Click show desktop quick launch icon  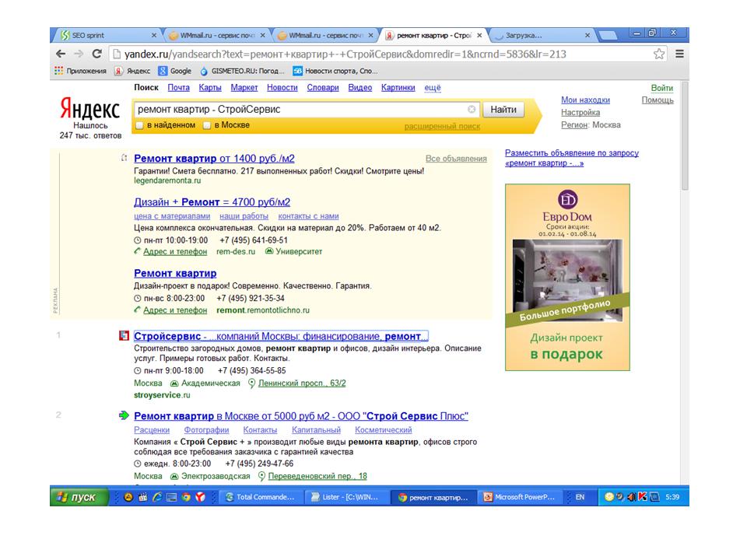pos(171,497)
